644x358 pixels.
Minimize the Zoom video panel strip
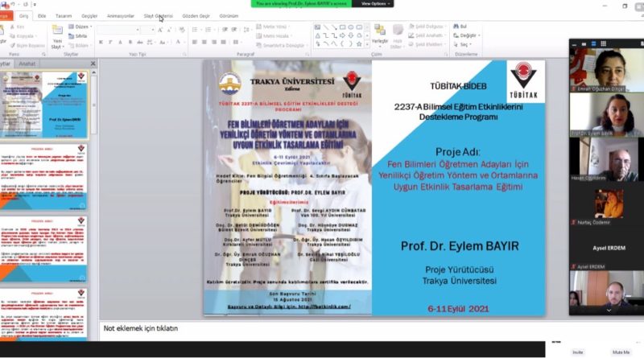coord(574,43)
